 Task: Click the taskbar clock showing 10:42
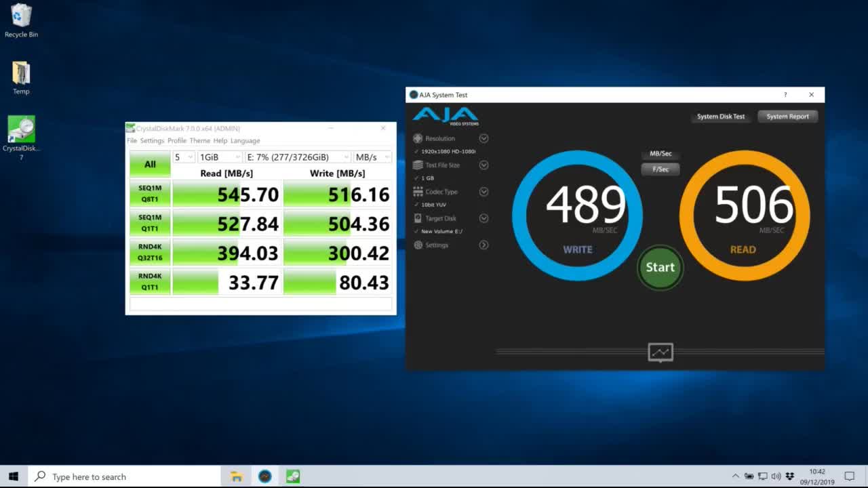click(817, 476)
